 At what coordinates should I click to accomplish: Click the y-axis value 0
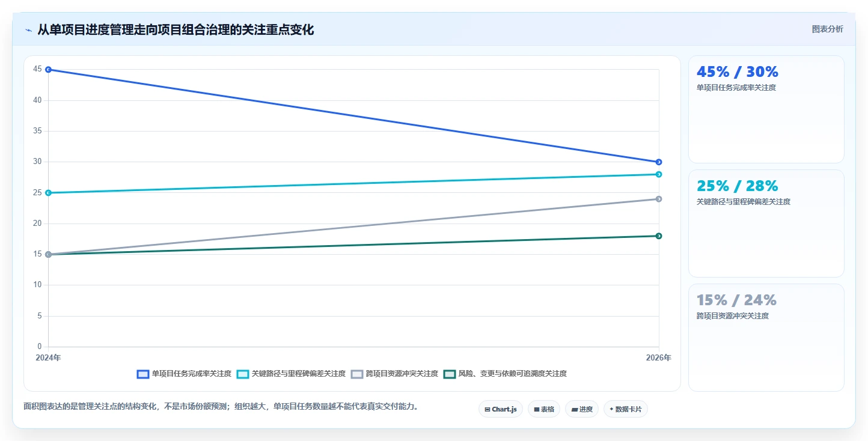point(40,347)
